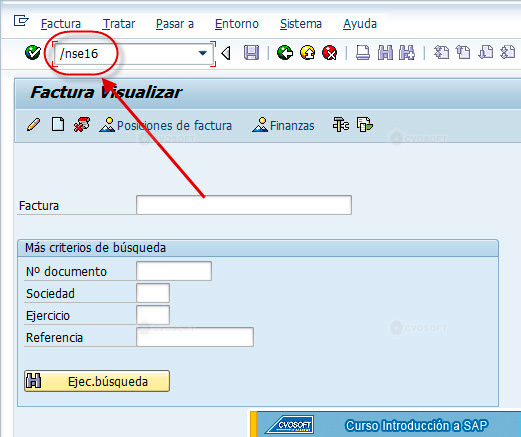The image size is (521, 437).
Task: Click the Find binoculars icon
Action: (x=385, y=53)
